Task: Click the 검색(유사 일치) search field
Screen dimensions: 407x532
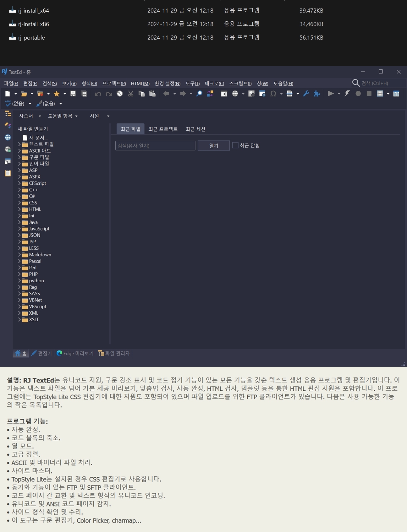Action: coord(155,145)
